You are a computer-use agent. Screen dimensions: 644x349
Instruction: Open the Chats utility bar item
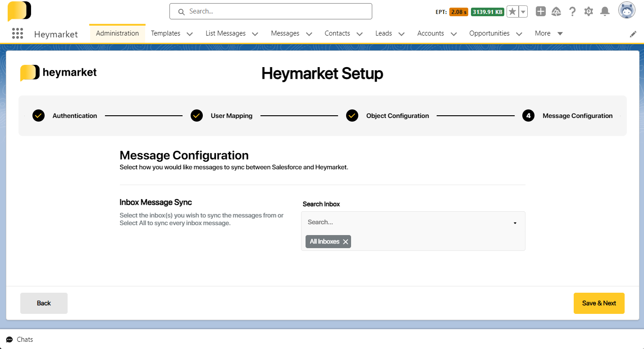pos(20,340)
